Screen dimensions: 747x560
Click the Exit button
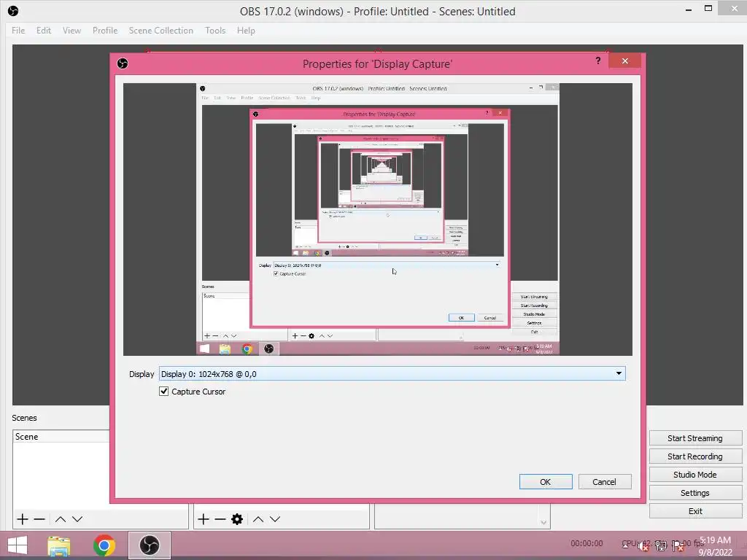tap(695, 511)
